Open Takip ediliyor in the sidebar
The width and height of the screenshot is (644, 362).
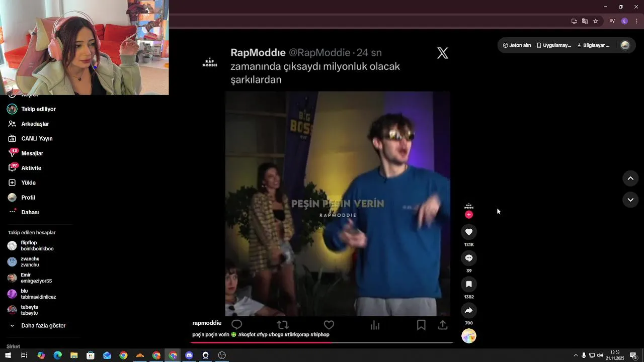click(x=32, y=109)
